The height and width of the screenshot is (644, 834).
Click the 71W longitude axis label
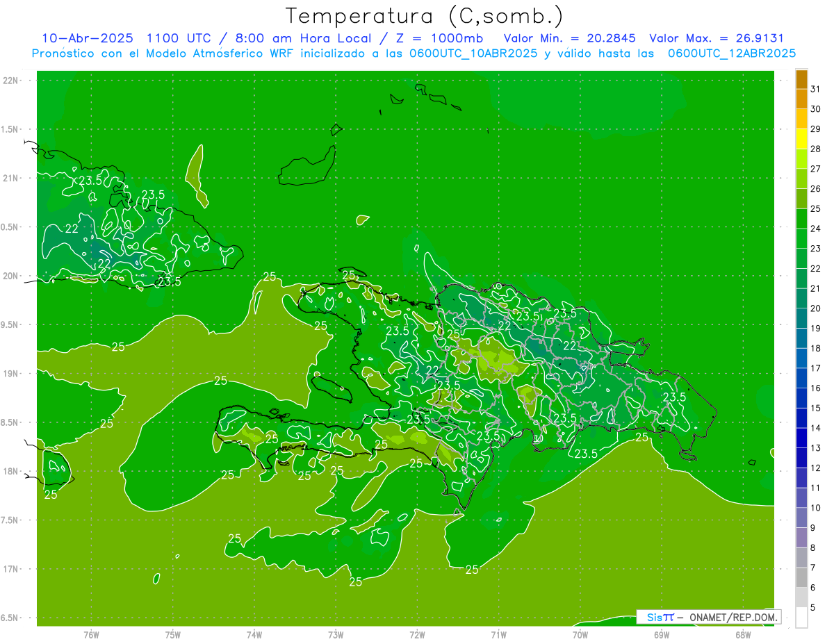click(498, 635)
